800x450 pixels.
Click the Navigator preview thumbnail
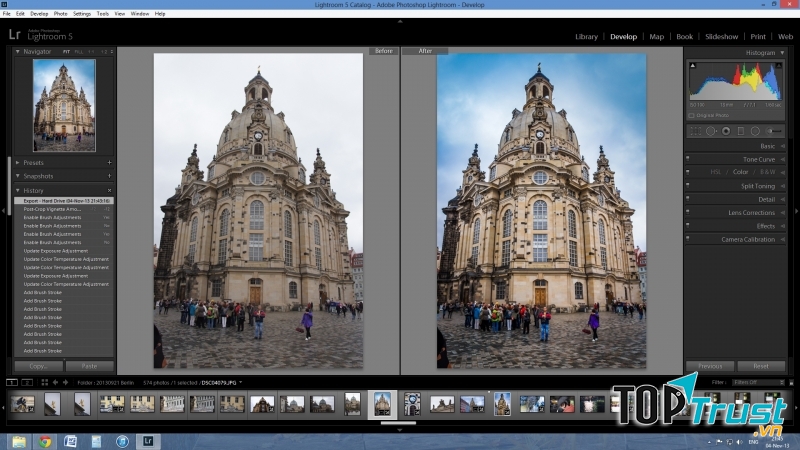click(64, 105)
